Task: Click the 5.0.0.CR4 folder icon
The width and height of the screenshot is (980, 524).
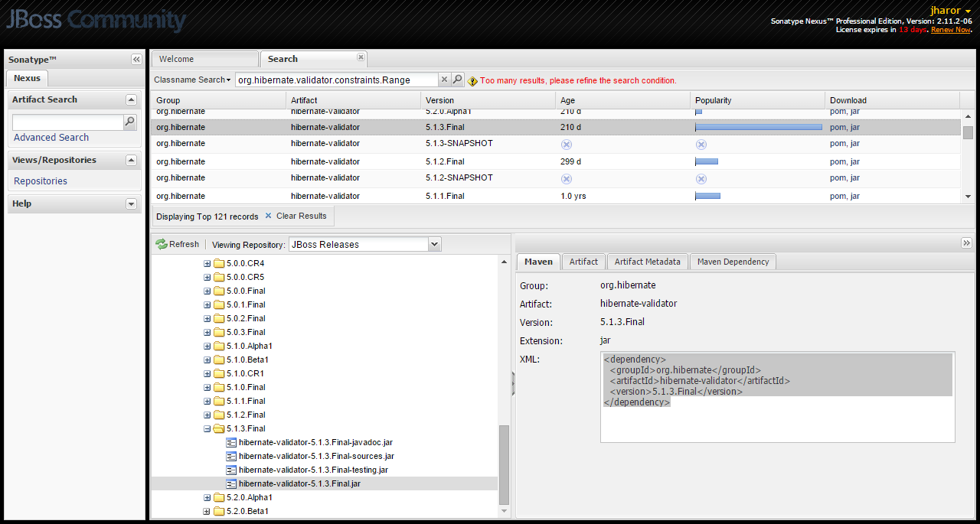Action: click(219, 263)
